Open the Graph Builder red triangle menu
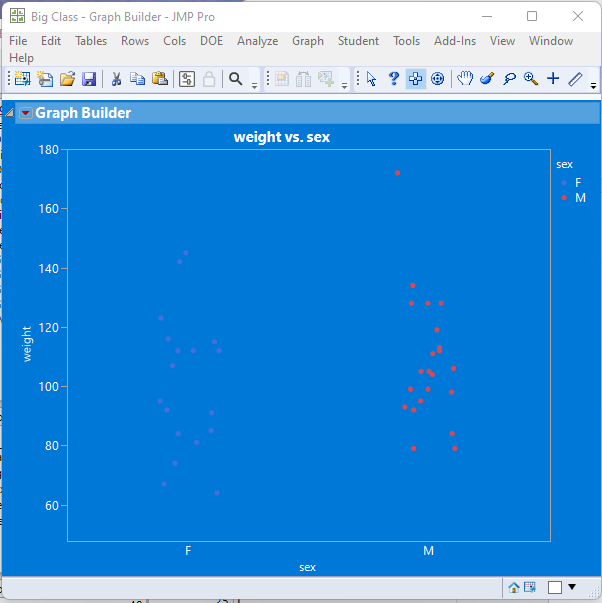Image resolution: width=602 pixels, height=603 pixels. click(x=26, y=113)
